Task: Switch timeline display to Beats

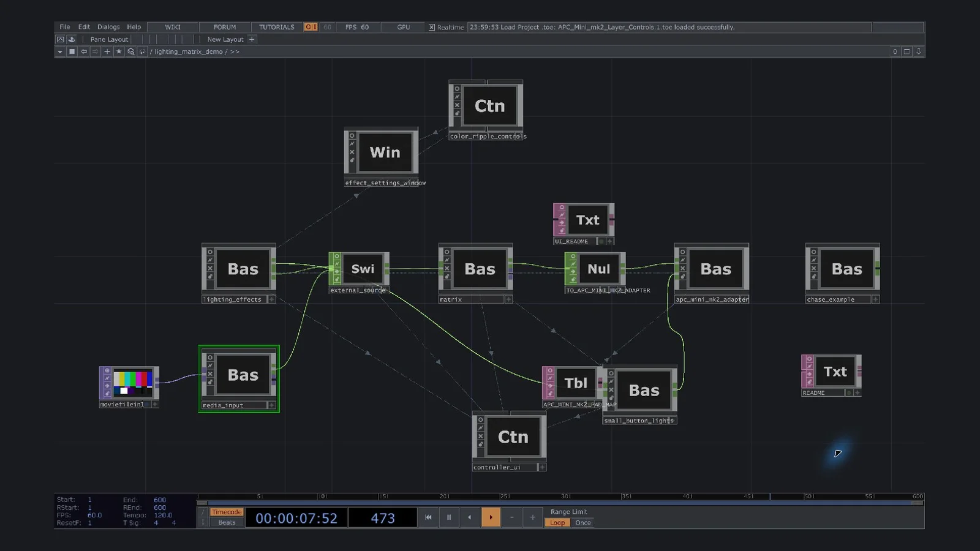Action: click(x=227, y=522)
